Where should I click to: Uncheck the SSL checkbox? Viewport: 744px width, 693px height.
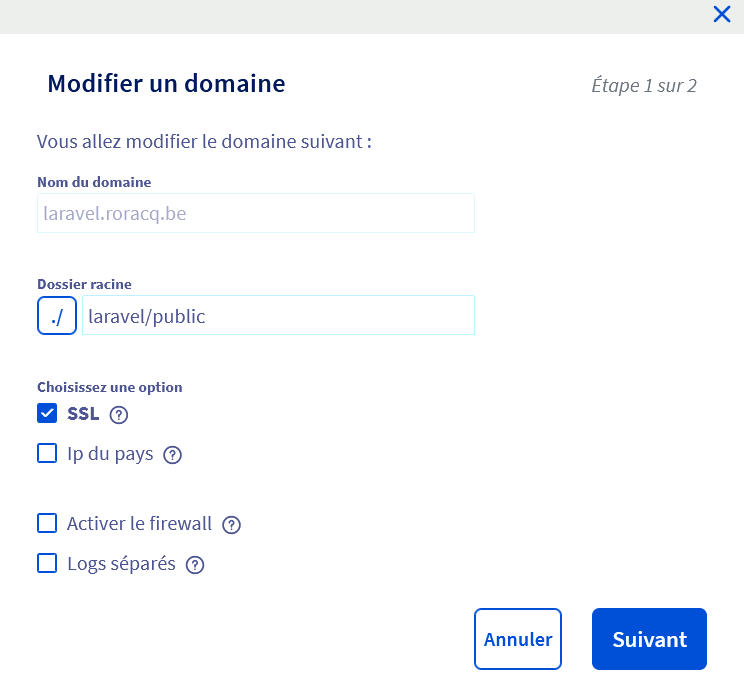[47, 413]
